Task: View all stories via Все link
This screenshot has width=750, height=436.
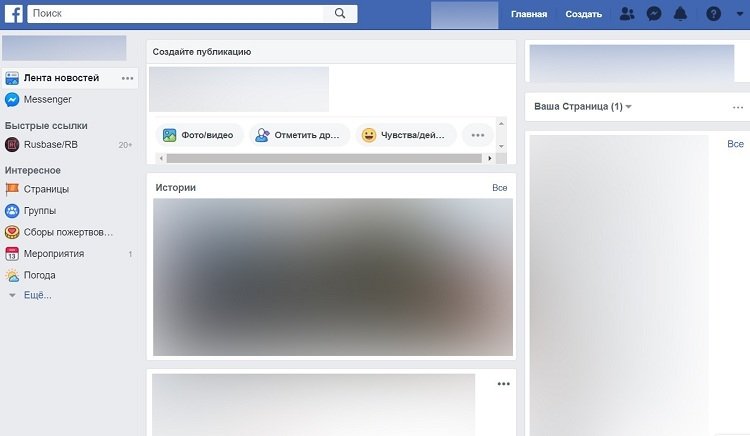Action: [499, 188]
